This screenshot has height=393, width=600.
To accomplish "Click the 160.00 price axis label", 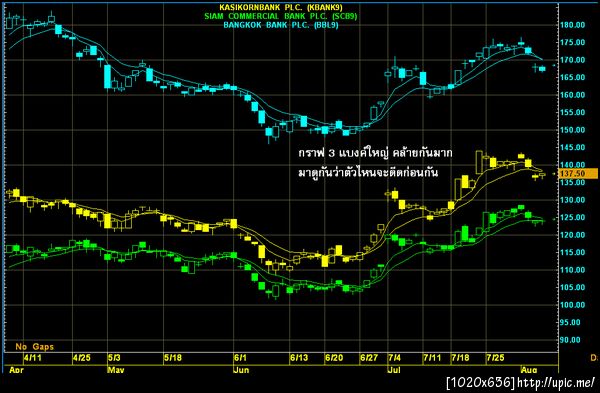I will 572,95.
